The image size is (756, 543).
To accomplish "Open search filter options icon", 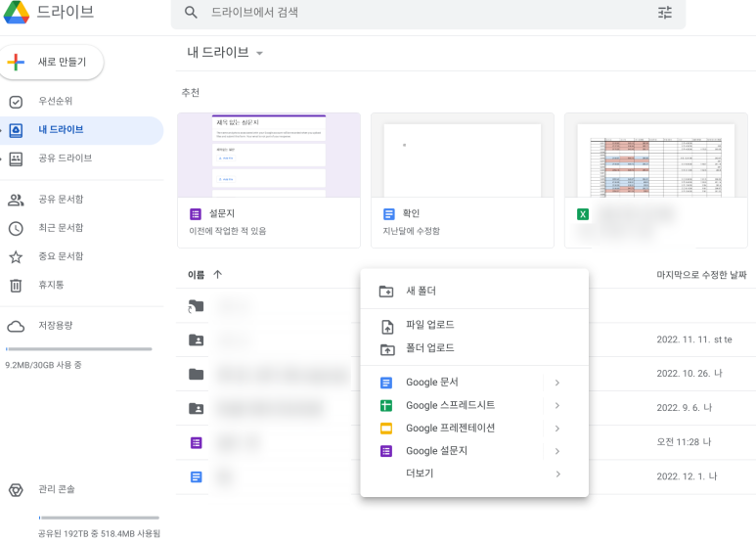I will click(x=665, y=13).
